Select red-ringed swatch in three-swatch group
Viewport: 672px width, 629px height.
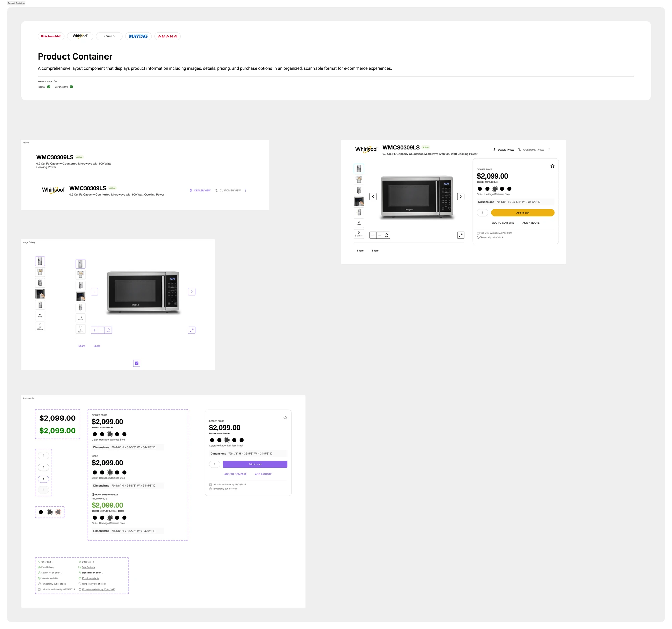(x=58, y=512)
